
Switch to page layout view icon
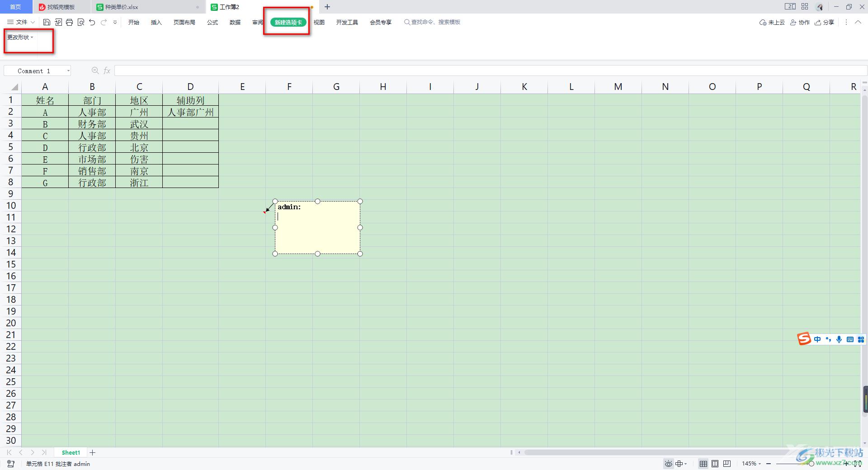[x=715, y=464]
